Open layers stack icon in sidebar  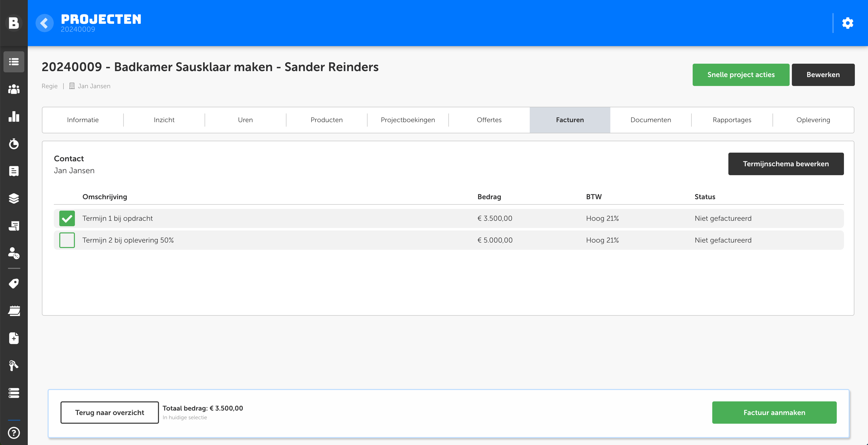(14, 198)
